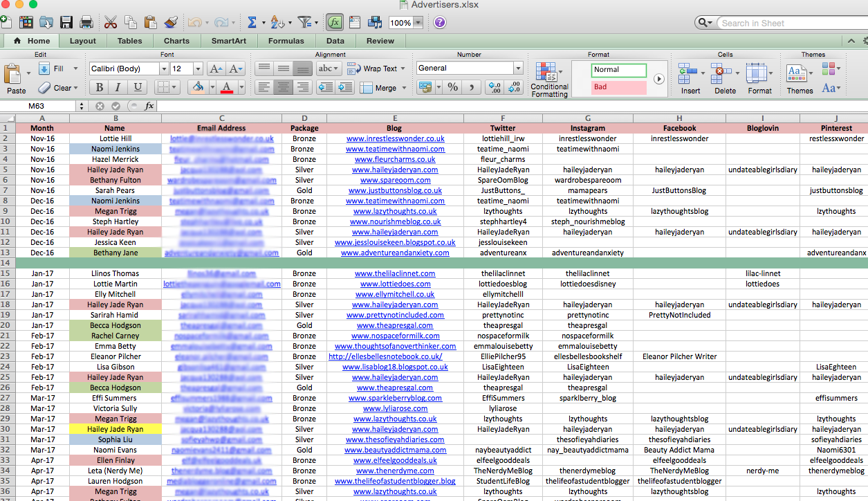Set horizontal alignment to right
The image size is (868, 501).
pyautogui.click(x=302, y=87)
